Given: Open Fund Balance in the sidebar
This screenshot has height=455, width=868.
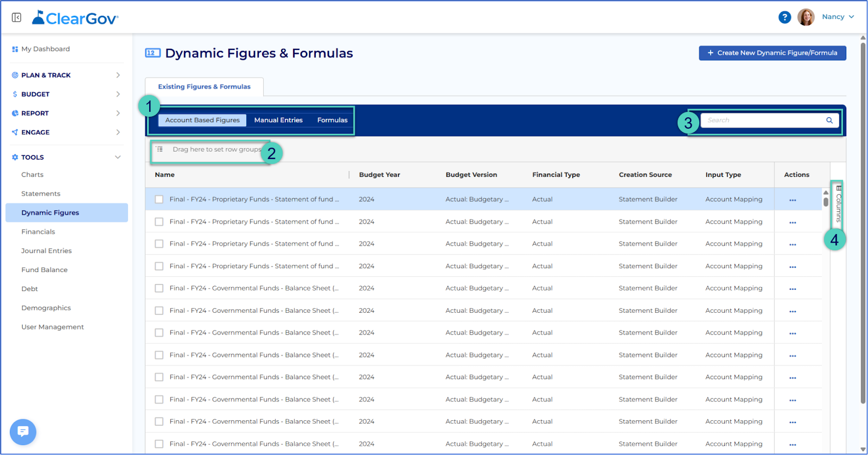Looking at the screenshot, I should [44, 270].
